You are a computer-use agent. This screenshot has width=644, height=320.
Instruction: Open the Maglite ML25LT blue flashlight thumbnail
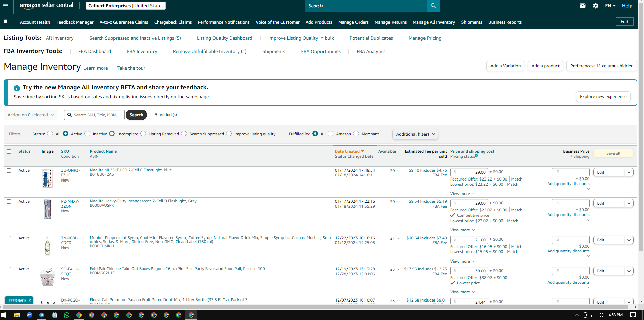[47, 178]
